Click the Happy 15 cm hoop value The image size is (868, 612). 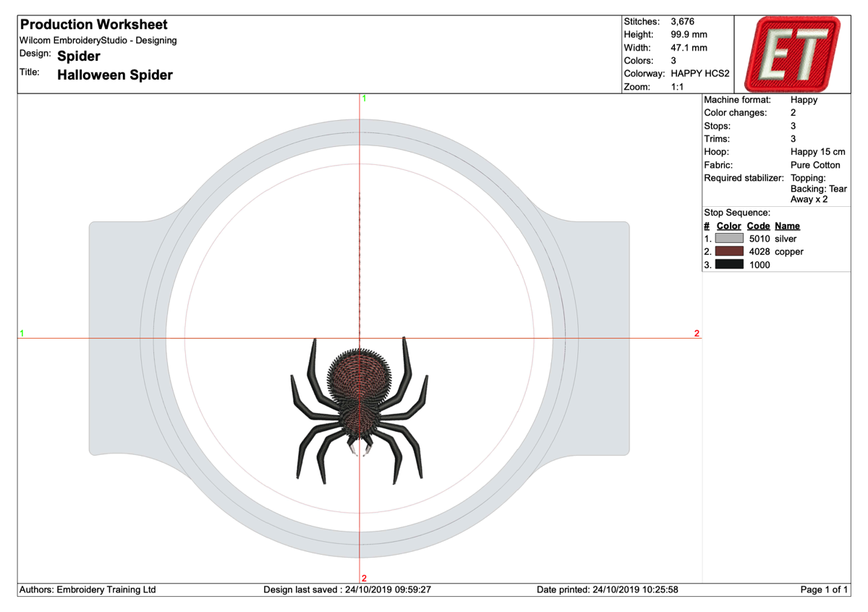click(817, 152)
